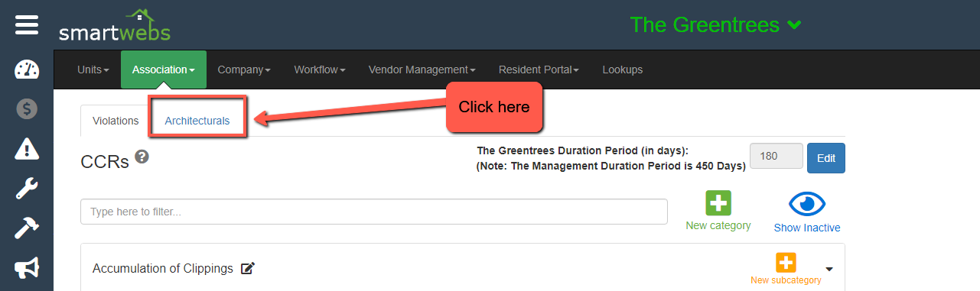Click the Show Inactive label

[x=807, y=228]
